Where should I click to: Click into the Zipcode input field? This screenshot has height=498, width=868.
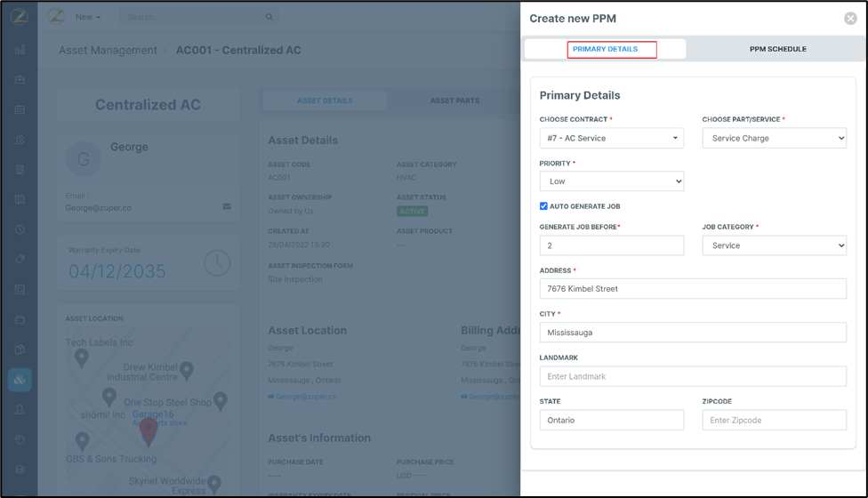774,420
